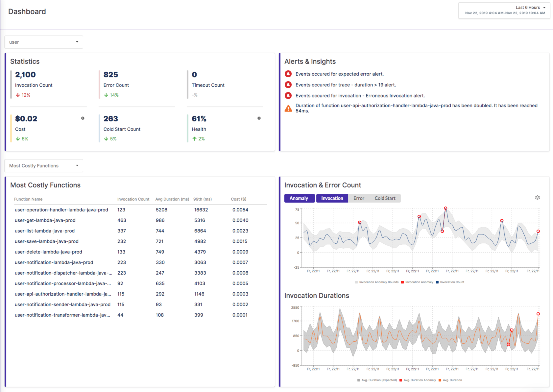The width and height of the screenshot is (553, 392).
Task: Select user-notification-transformer-lambda row
Action: 140,315
